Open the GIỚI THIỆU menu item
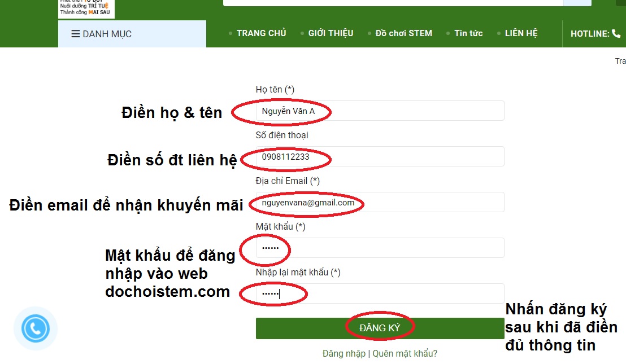Viewport: 626px width, 364px height. (331, 33)
